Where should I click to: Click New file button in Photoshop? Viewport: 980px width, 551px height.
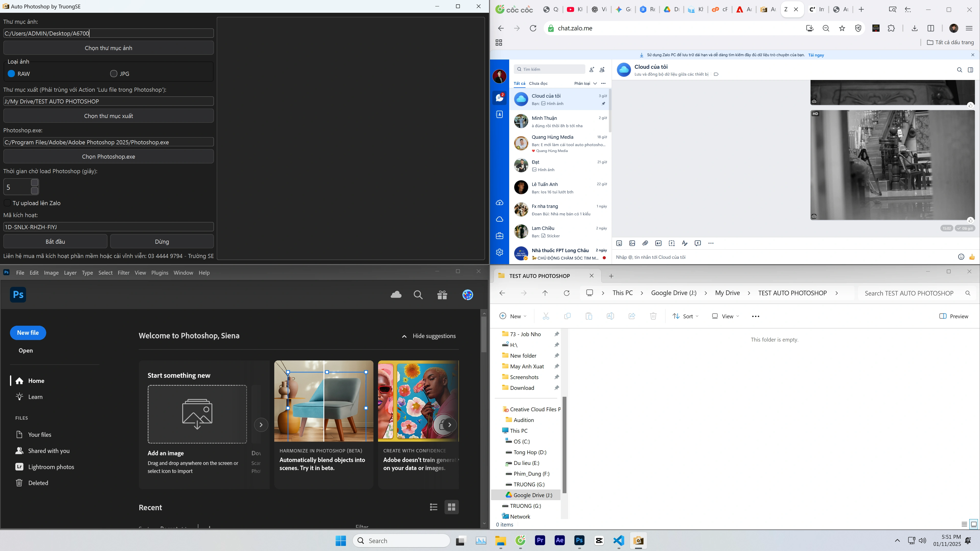pos(28,333)
